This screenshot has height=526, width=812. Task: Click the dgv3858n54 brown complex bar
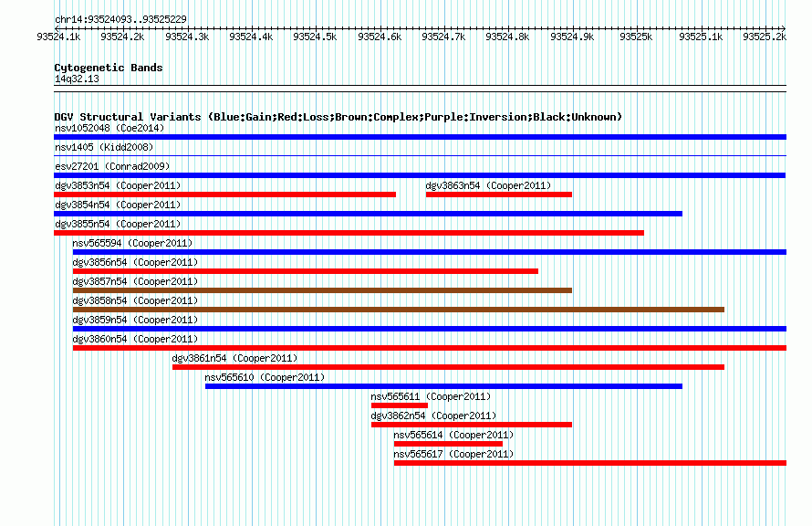[399, 310]
